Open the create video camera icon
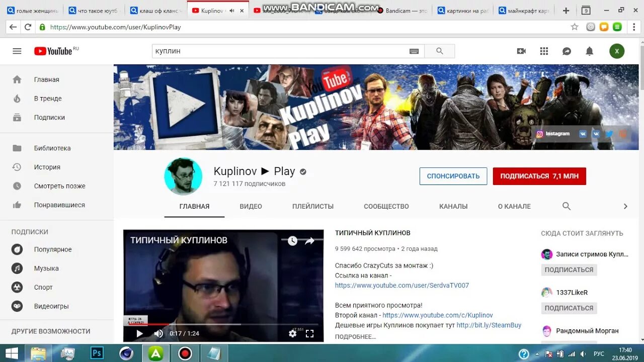The width and height of the screenshot is (644, 362). (x=521, y=51)
